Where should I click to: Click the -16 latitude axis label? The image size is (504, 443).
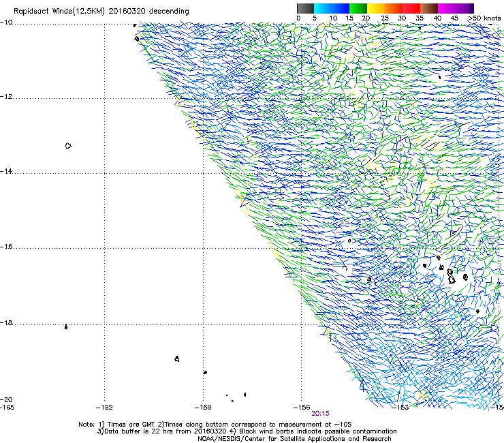(x=6, y=247)
